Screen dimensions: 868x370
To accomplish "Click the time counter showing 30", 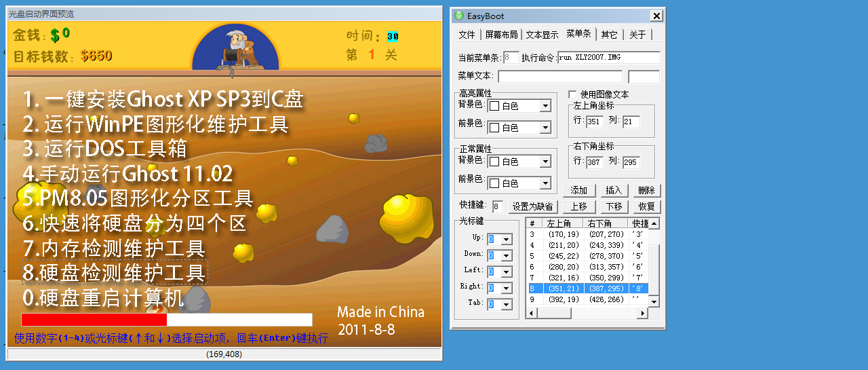I will click(x=393, y=36).
